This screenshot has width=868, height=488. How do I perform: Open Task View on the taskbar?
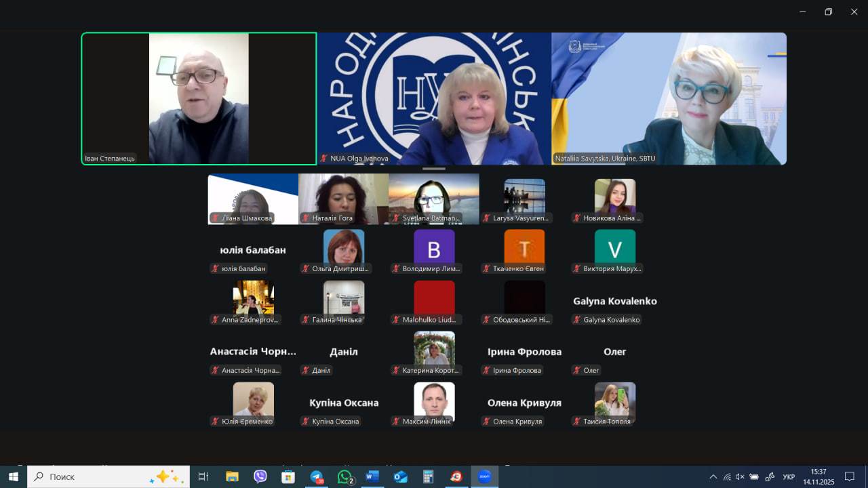coord(203,476)
